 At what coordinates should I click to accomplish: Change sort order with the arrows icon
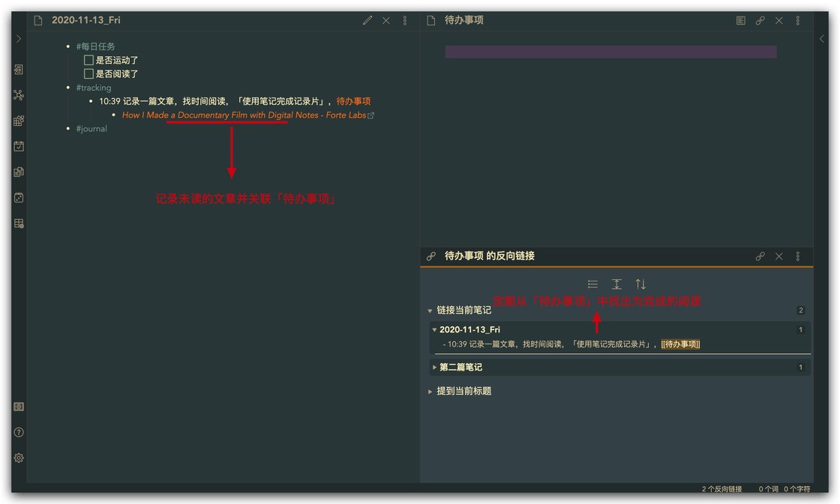pos(640,283)
